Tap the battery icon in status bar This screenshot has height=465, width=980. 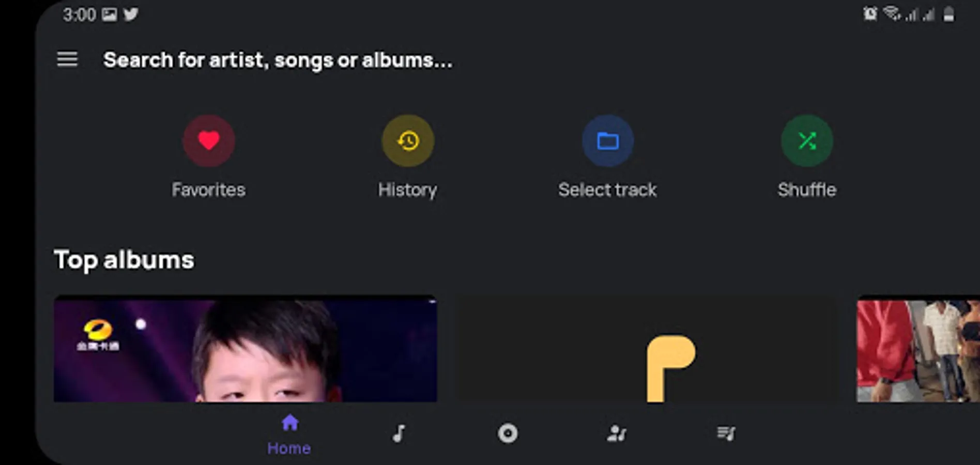[x=948, y=14]
